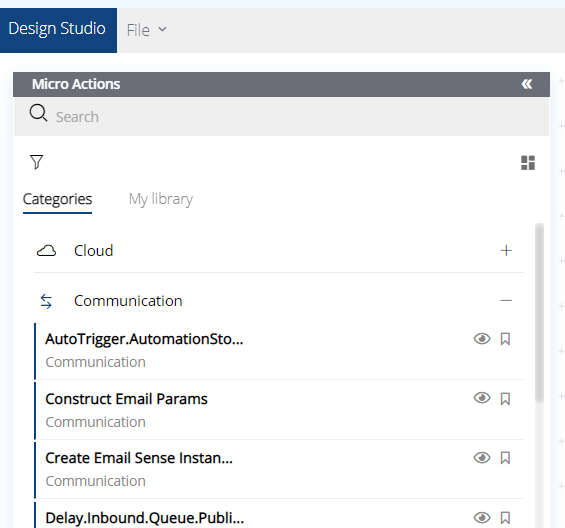Viewport: 565px width, 528px height.
Task: Open the filter funnel icon
Action: 36,162
